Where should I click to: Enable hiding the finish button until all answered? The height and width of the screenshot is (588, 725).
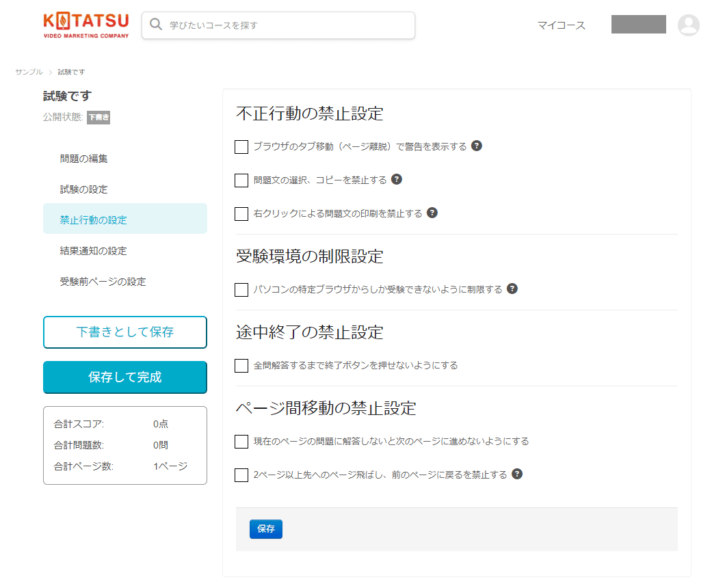pos(241,365)
